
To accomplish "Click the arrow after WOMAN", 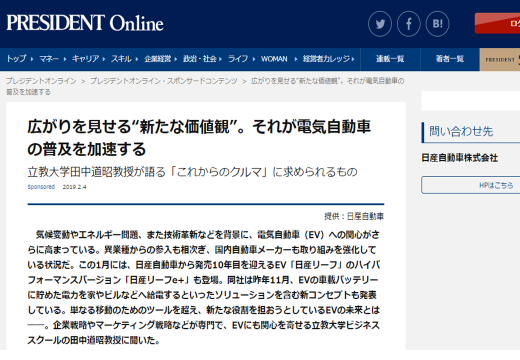I will (296, 59).
